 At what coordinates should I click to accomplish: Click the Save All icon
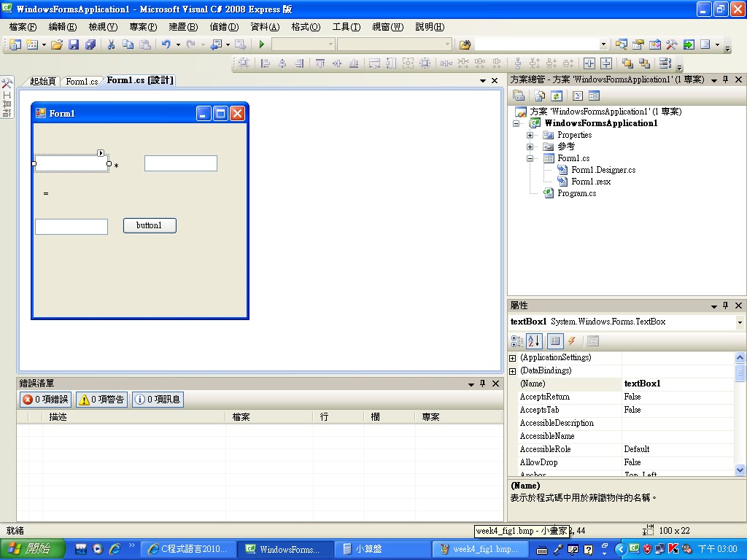click(90, 44)
